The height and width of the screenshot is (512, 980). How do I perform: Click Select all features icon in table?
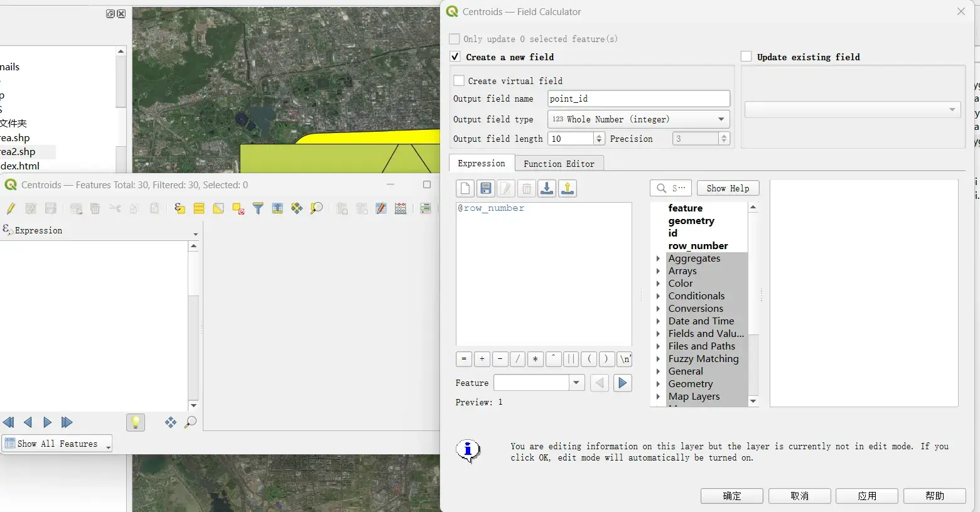click(x=199, y=208)
